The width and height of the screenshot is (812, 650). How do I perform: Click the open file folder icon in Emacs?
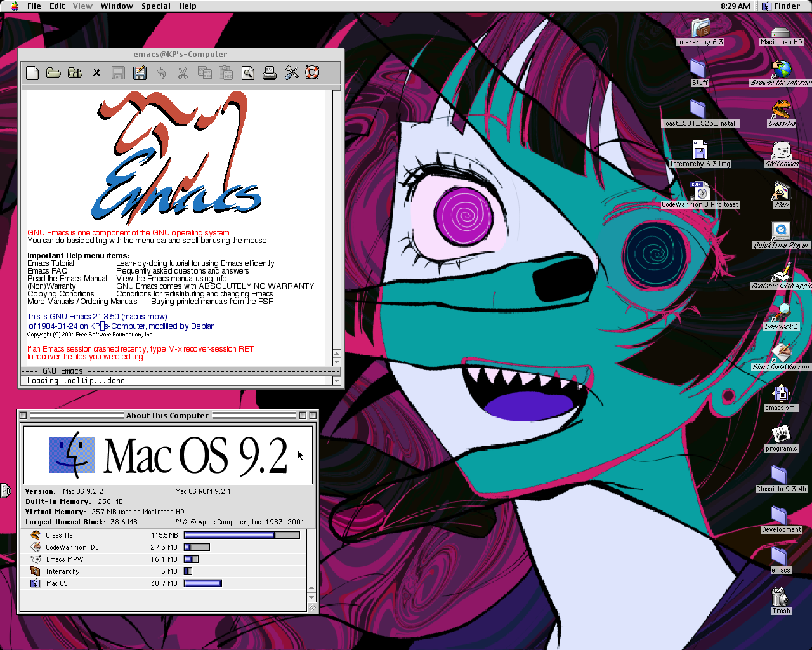tap(53, 73)
